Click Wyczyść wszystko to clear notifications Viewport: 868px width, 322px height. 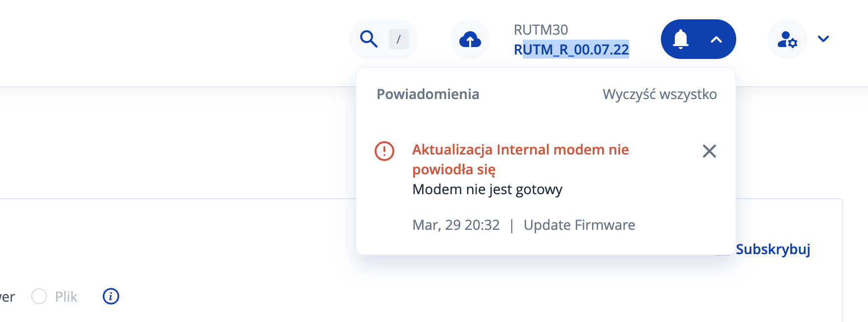[x=659, y=94]
